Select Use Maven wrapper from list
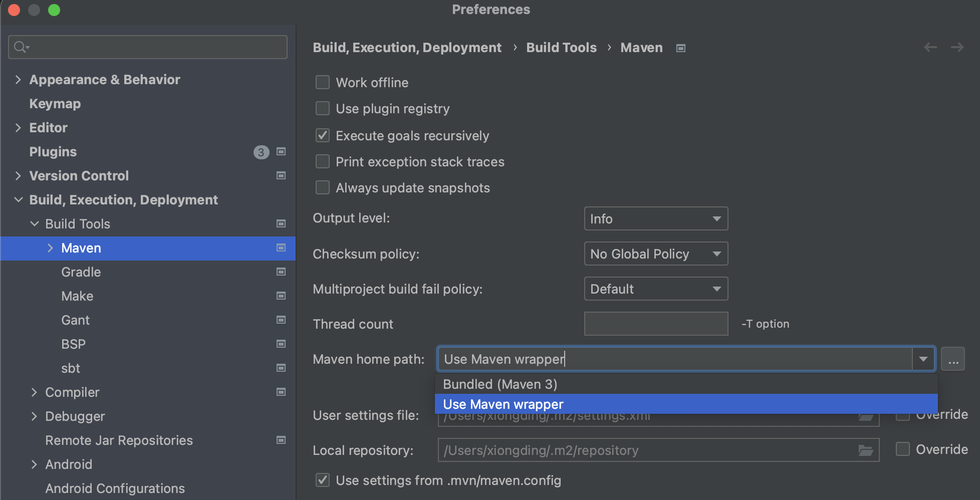The height and width of the screenshot is (500, 980). coord(686,404)
